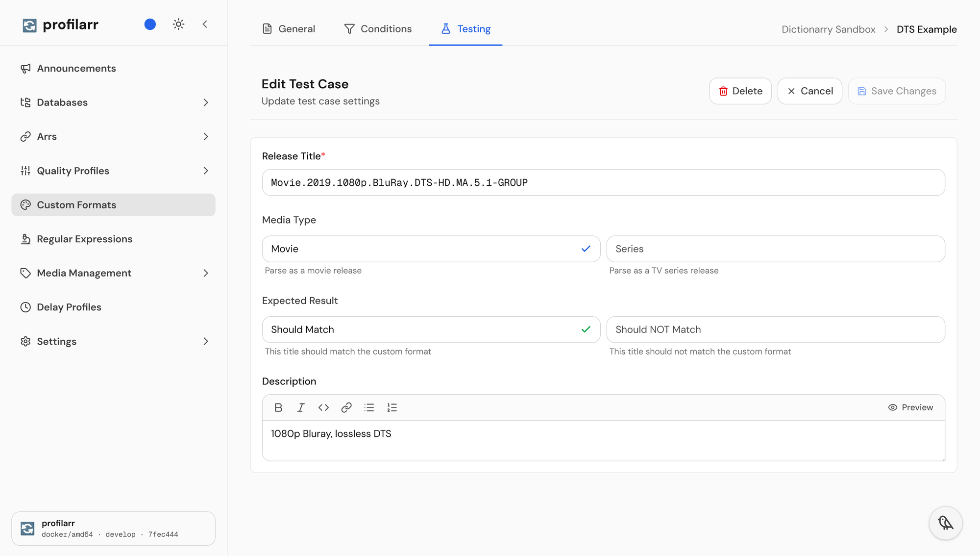Image resolution: width=980 pixels, height=556 pixels.
Task: Select Series media type
Action: pyautogui.click(x=776, y=249)
